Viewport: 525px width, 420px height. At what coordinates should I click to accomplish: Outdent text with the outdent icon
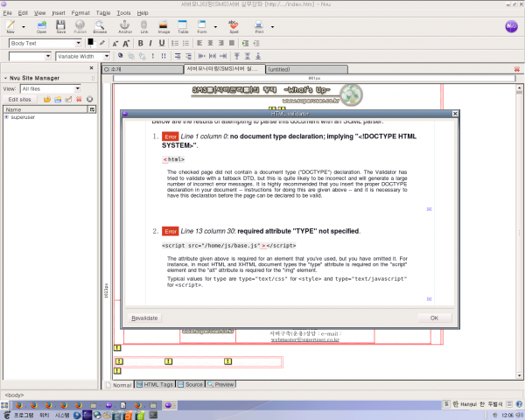coord(256,43)
